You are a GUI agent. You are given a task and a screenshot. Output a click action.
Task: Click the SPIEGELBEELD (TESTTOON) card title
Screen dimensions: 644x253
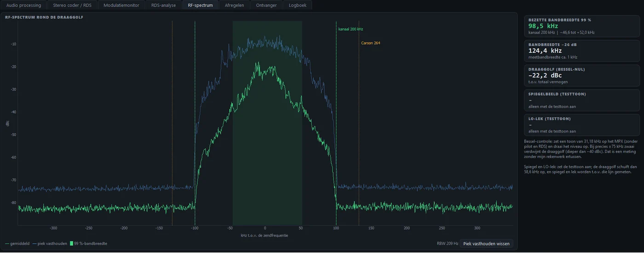pos(557,94)
